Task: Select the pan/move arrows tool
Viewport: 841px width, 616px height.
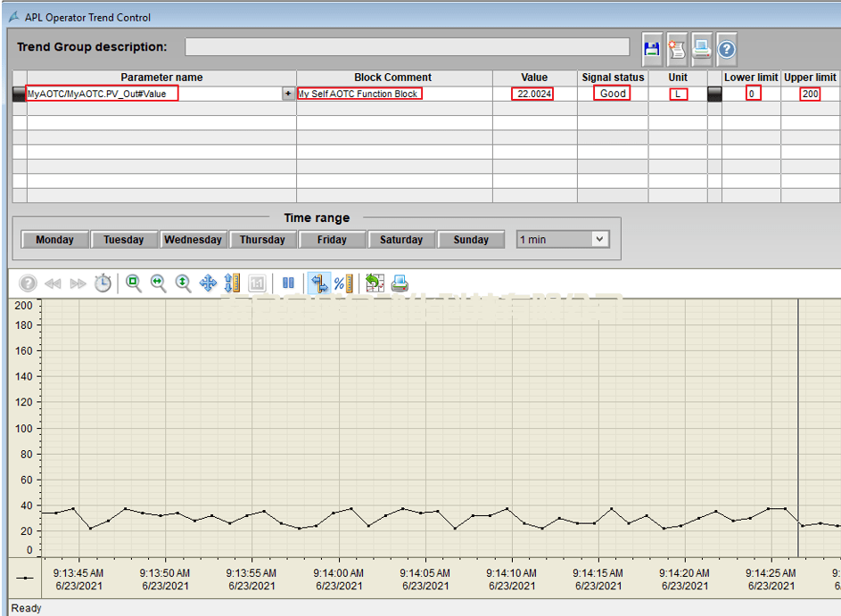Action: [208, 283]
